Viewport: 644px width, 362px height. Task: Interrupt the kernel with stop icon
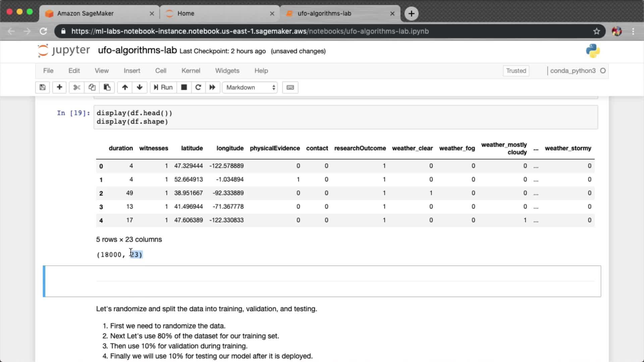(x=184, y=87)
